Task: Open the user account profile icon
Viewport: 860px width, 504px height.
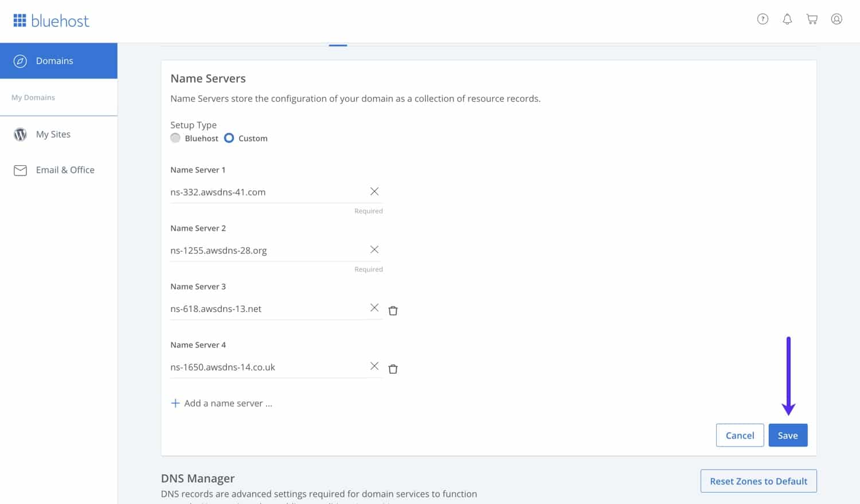Action: click(836, 19)
